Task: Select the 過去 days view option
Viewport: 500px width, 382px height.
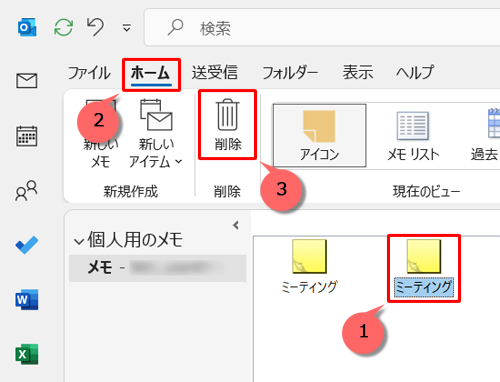Action: pos(485,135)
